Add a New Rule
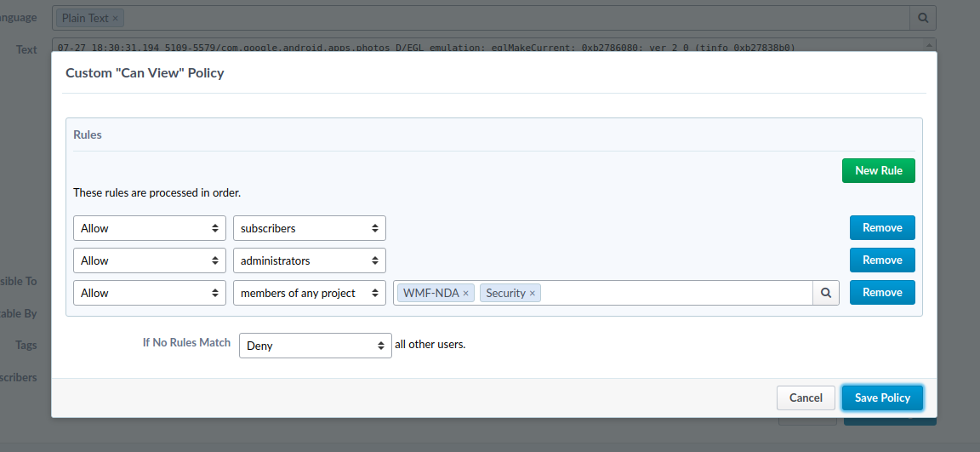 pos(878,171)
